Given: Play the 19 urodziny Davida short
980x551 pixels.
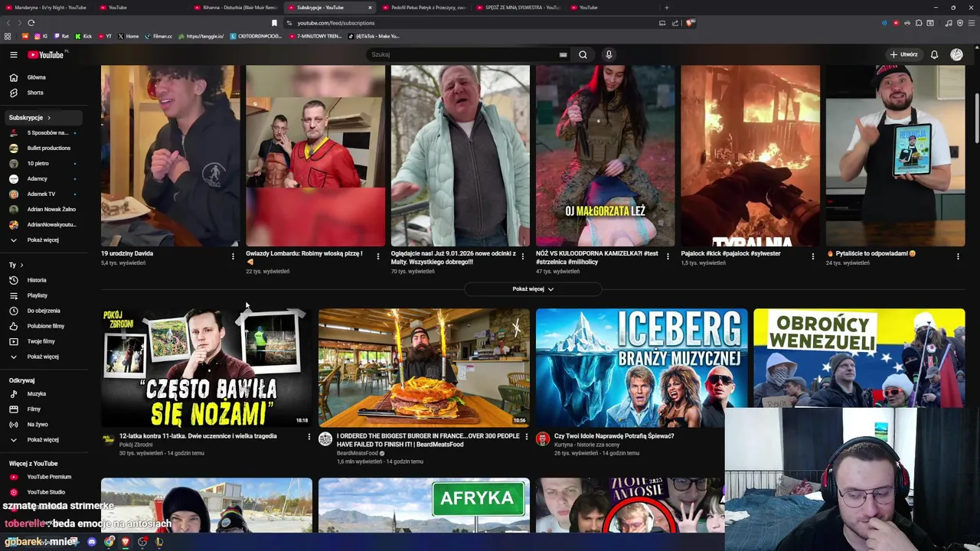Looking at the screenshot, I should [170, 155].
